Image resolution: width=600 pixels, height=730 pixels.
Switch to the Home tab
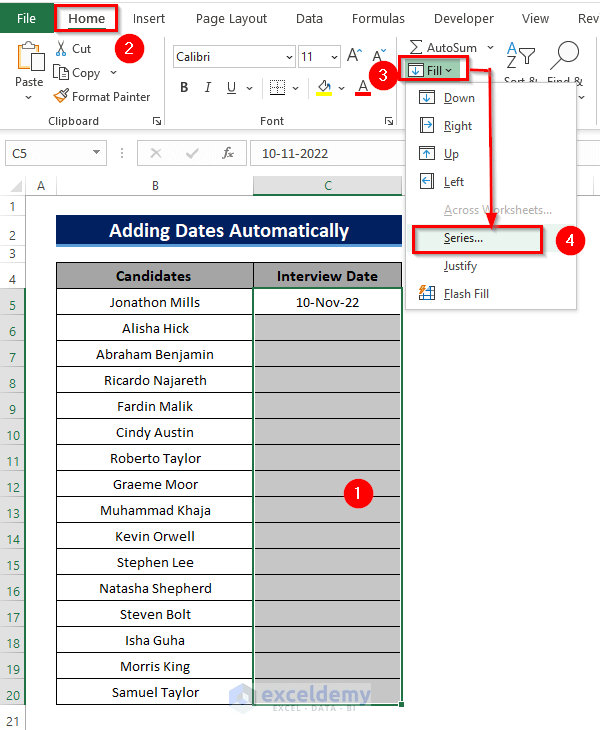coord(87,18)
